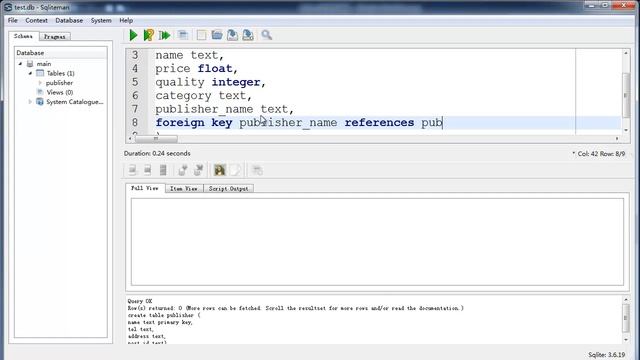
Task: Open SQL file with the folder icon
Action: 217,35
